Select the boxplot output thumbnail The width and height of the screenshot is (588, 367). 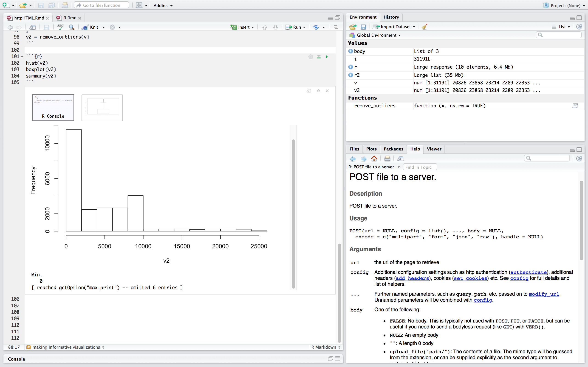point(102,108)
